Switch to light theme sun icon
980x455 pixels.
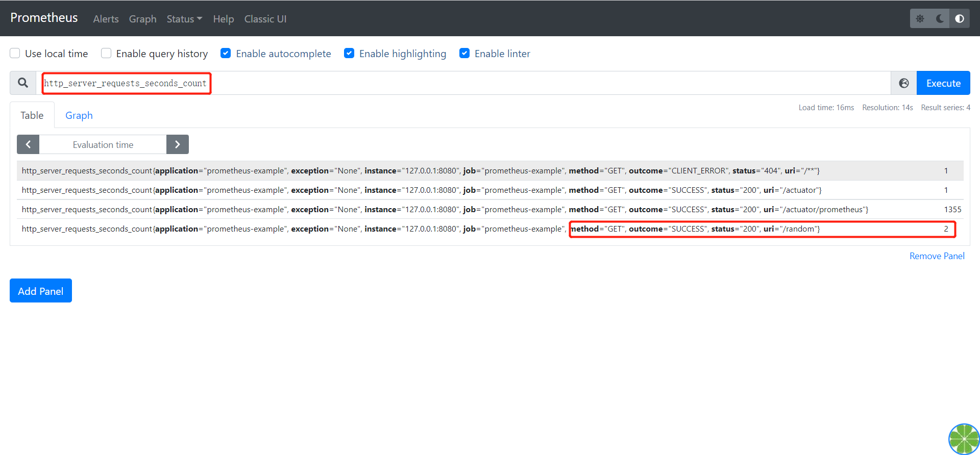[x=920, y=18]
